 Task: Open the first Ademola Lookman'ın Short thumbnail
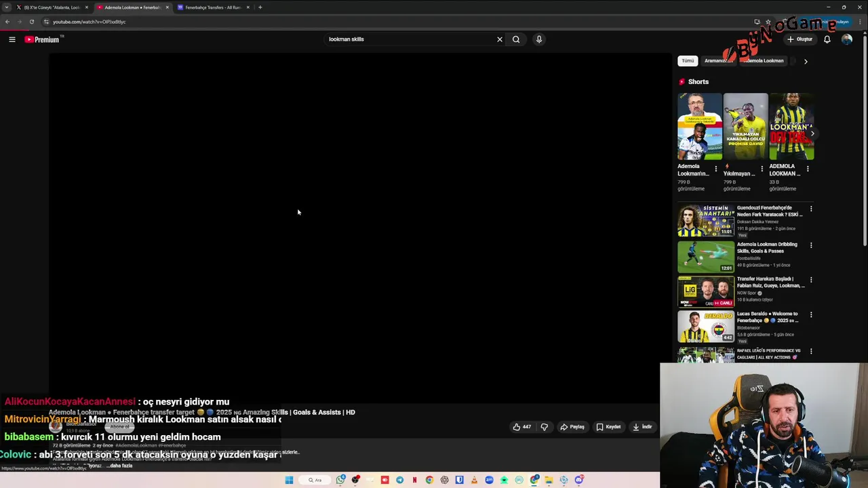click(700, 127)
